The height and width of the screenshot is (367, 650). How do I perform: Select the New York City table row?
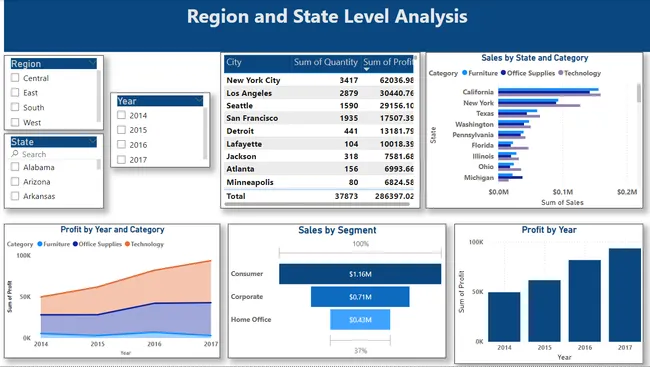[319, 80]
